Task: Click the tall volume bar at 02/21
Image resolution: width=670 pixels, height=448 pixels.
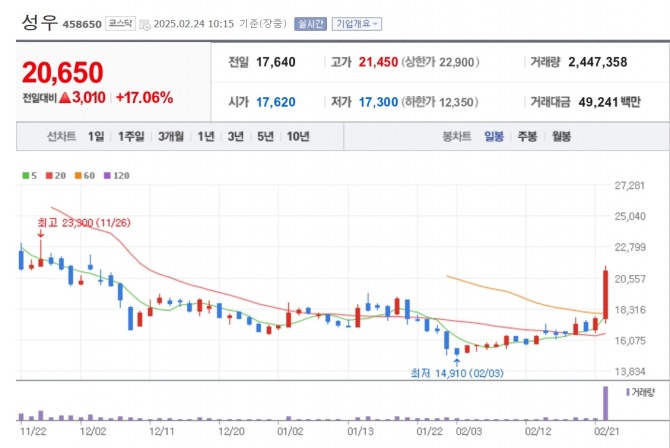Action: (605, 404)
